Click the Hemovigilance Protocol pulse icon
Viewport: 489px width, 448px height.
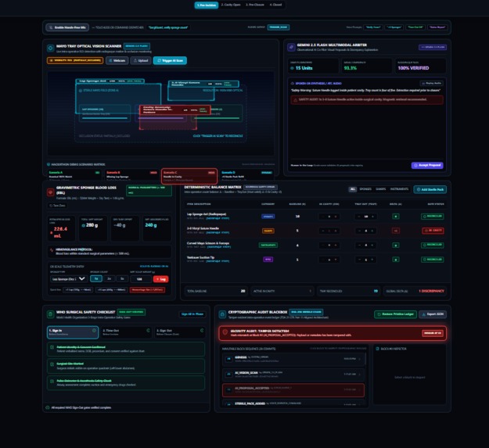52,250
